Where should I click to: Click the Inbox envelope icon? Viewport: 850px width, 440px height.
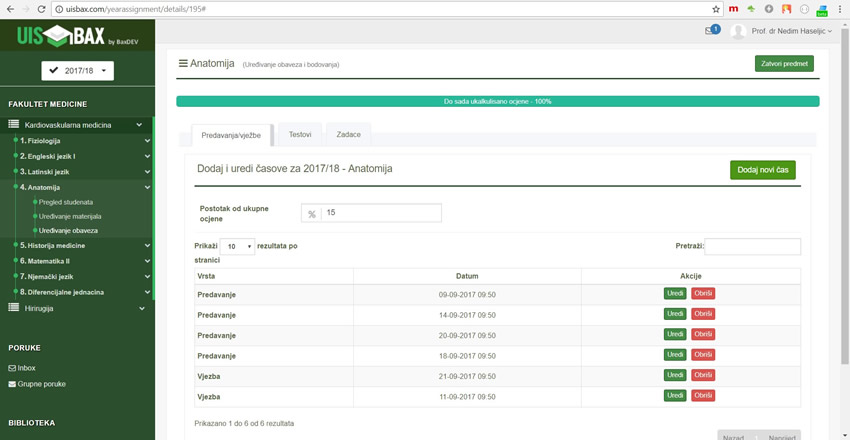click(12, 368)
